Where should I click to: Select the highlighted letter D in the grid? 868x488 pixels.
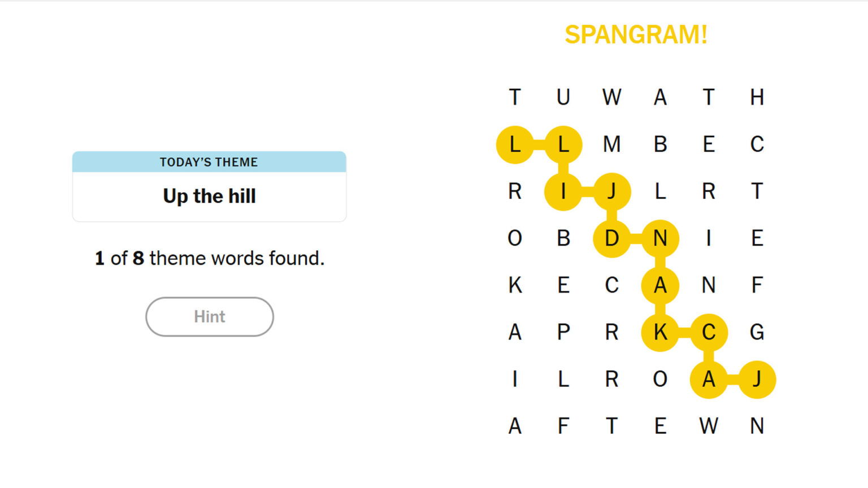[611, 238]
